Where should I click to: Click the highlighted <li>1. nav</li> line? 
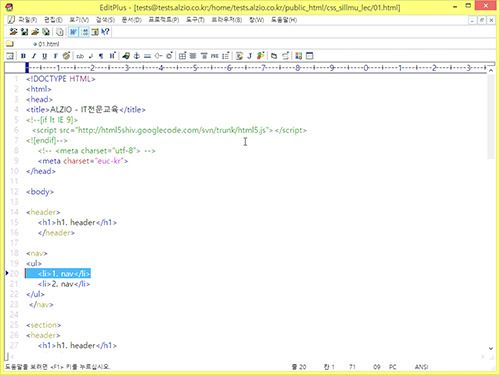(x=58, y=274)
